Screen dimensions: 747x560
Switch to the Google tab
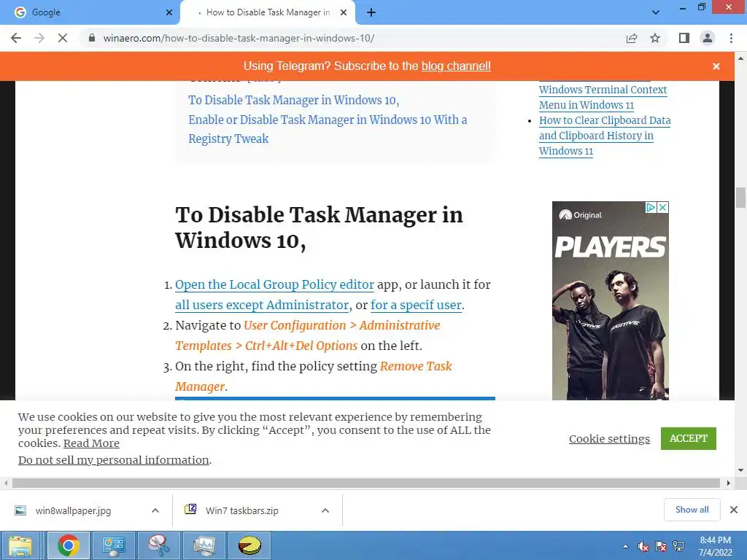(90, 12)
